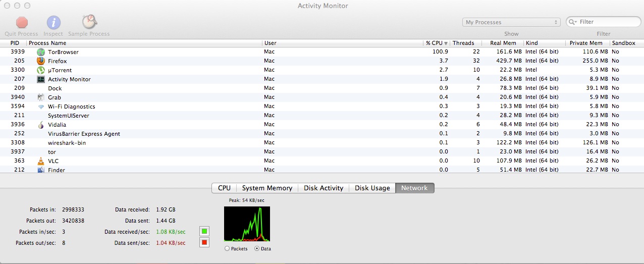The height and width of the screenshot is (264, 644).
Task: Switch to the Disk Usage tab
Action: [372, 188]
